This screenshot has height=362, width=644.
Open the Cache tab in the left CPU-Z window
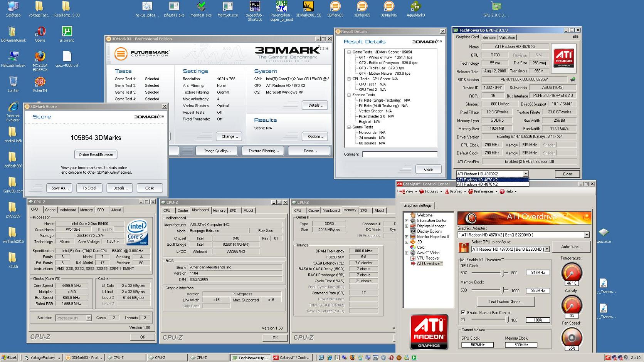50,210
